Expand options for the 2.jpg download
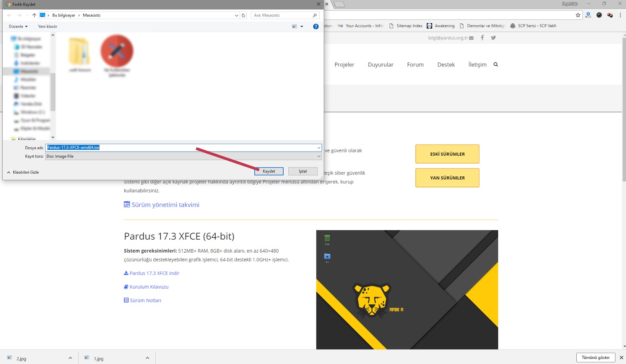The image size is (626, 364). 70,358
